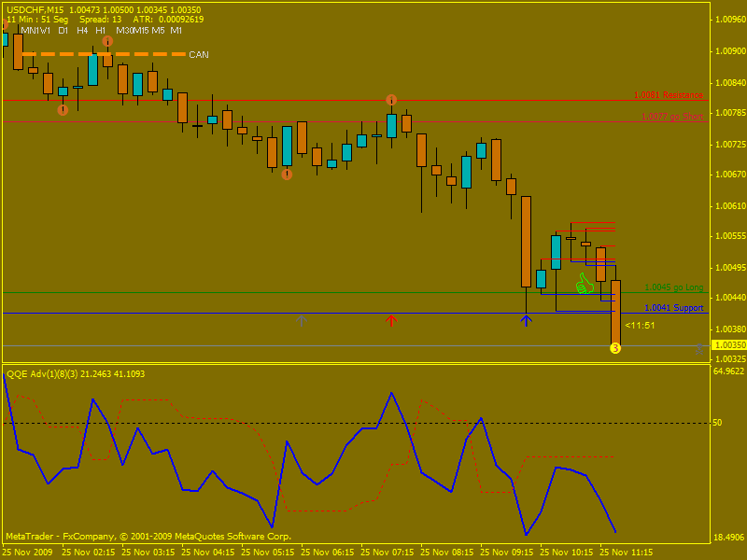Select the D1 timeframe label
This screenshot has height=560, width=747.
63,31
